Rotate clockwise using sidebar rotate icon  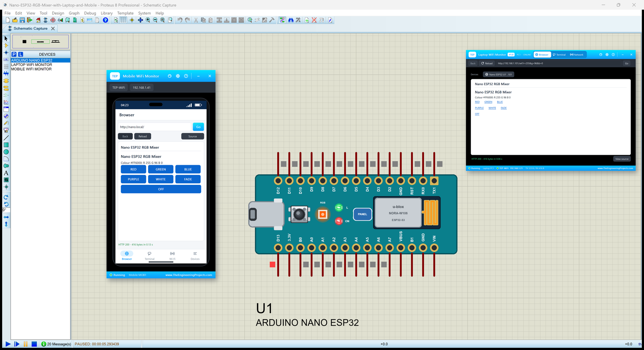click(6, 197)
